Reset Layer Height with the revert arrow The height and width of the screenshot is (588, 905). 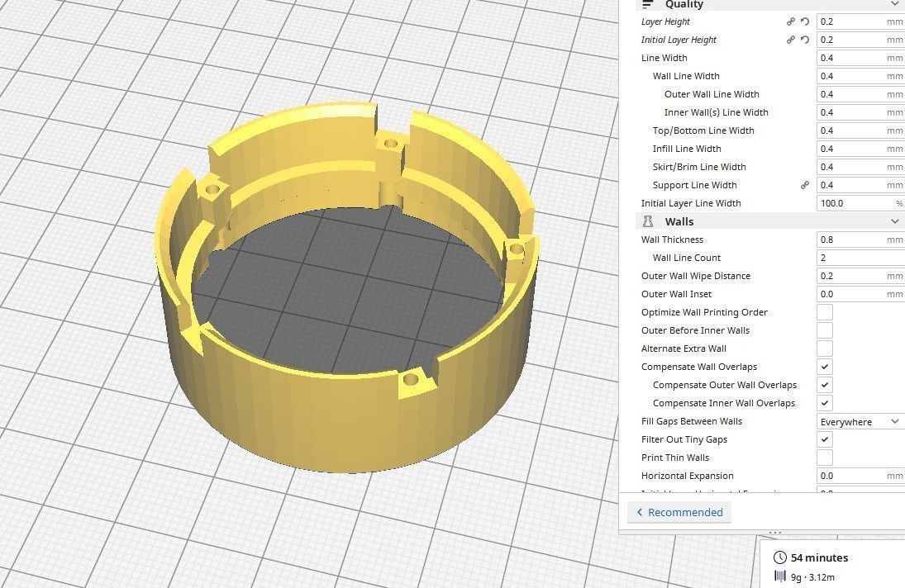(803, 21)
